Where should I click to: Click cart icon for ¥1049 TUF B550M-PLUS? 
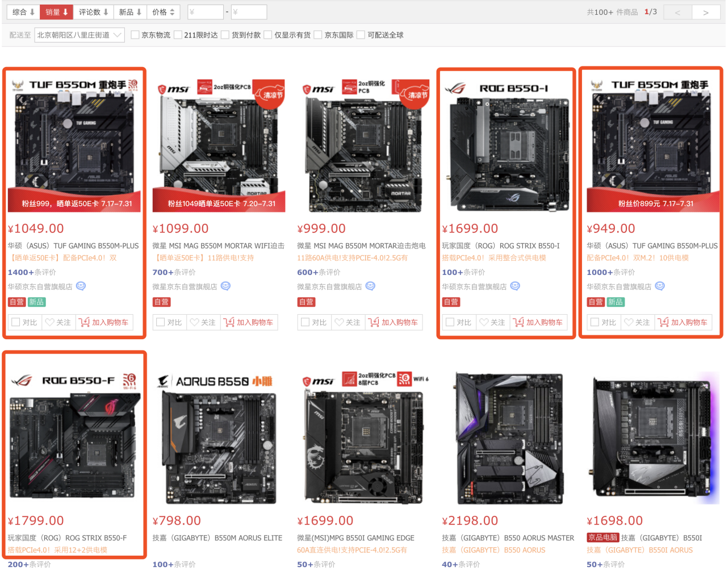[84, 322]
